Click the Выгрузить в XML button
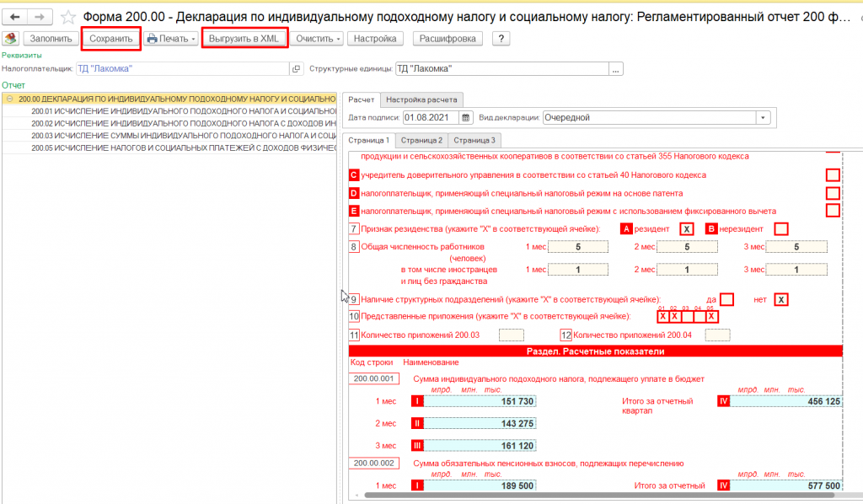The width and height of the screenshot is (863, 504). pos(245,39)
